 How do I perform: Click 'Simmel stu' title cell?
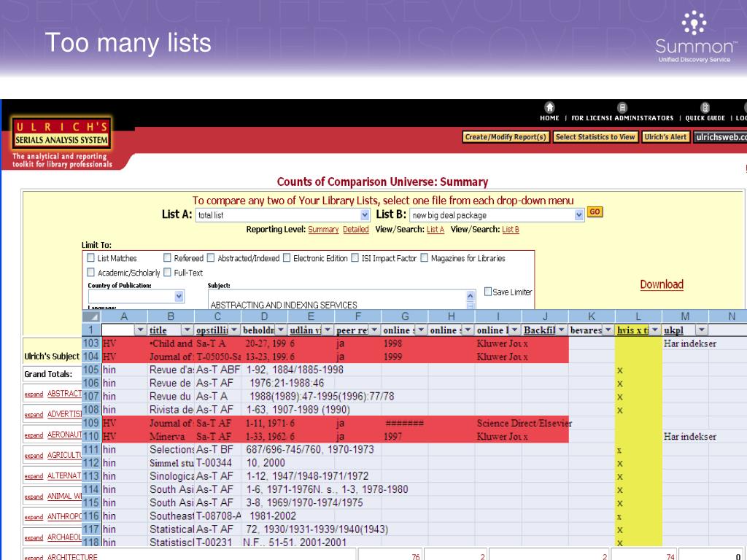point(171,463)
